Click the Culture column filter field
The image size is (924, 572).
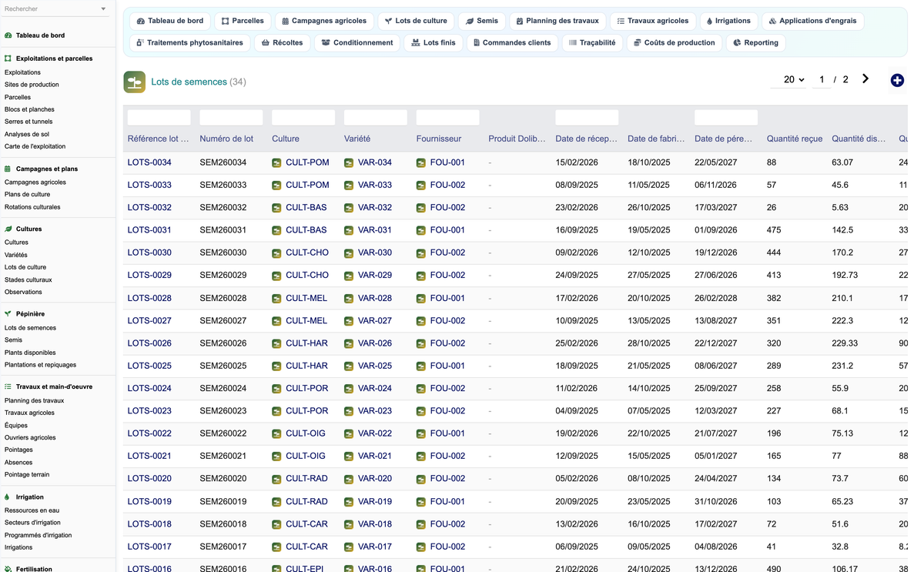click(x=303, y=118)
